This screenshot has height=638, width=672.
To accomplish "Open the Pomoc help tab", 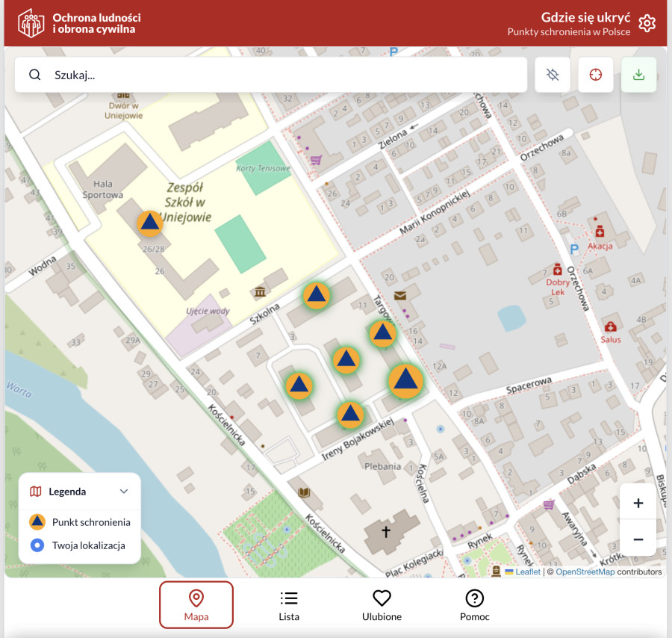I will (x=474, y=606).
